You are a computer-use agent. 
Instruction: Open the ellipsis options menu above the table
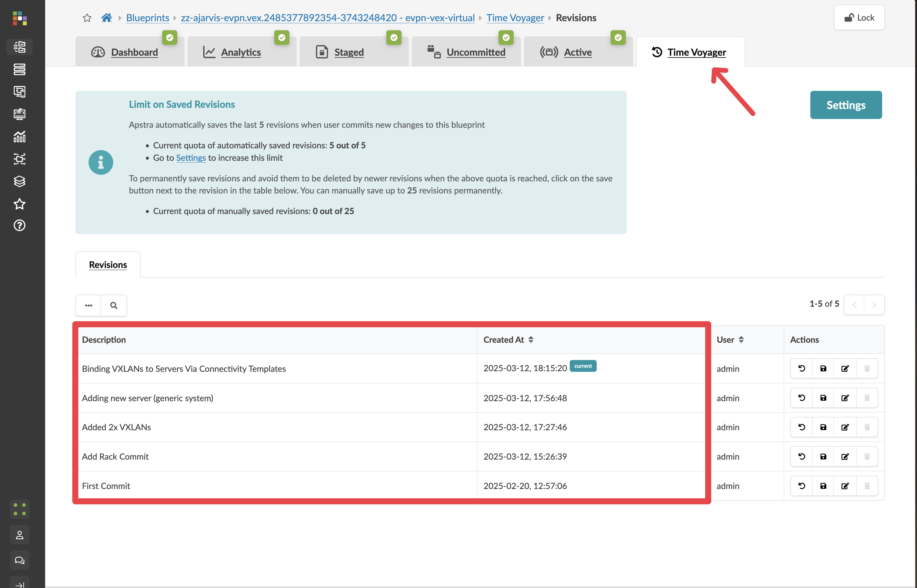88,306
